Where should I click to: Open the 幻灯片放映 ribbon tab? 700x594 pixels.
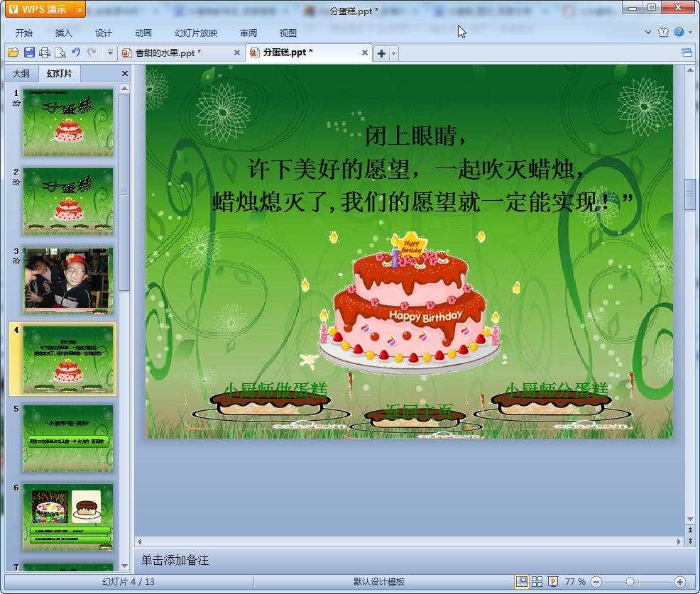pyautogui.click(x=196, y=33)
